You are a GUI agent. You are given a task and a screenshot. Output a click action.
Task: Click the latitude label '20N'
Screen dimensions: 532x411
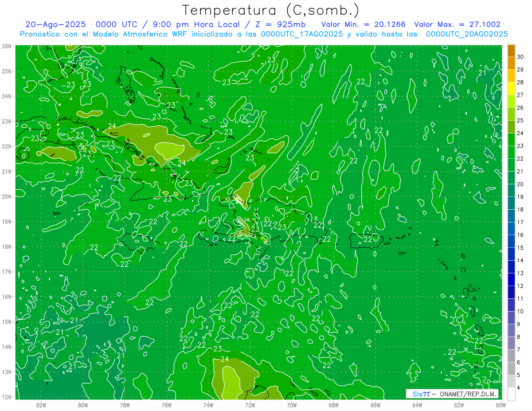tap(6, 196)
